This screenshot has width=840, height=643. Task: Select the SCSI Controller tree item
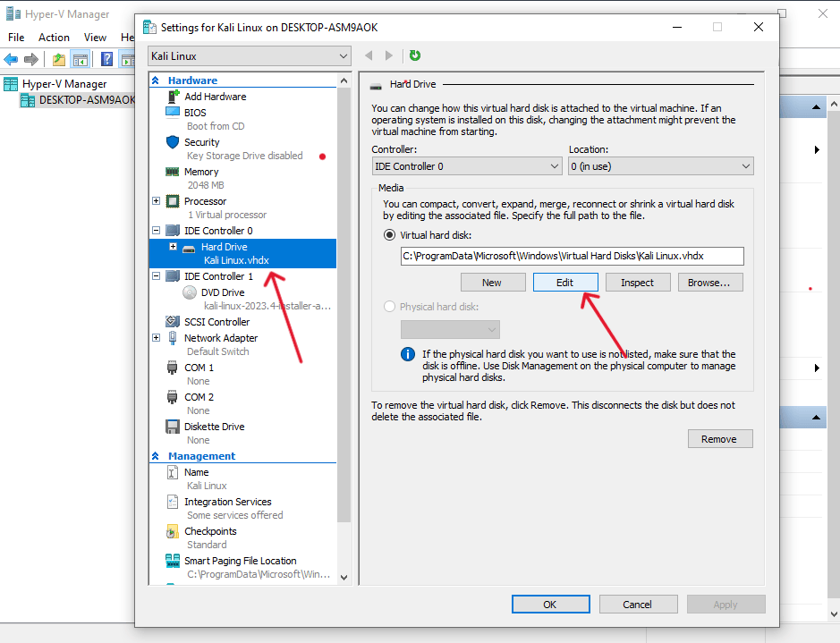(x=217, y=322)
